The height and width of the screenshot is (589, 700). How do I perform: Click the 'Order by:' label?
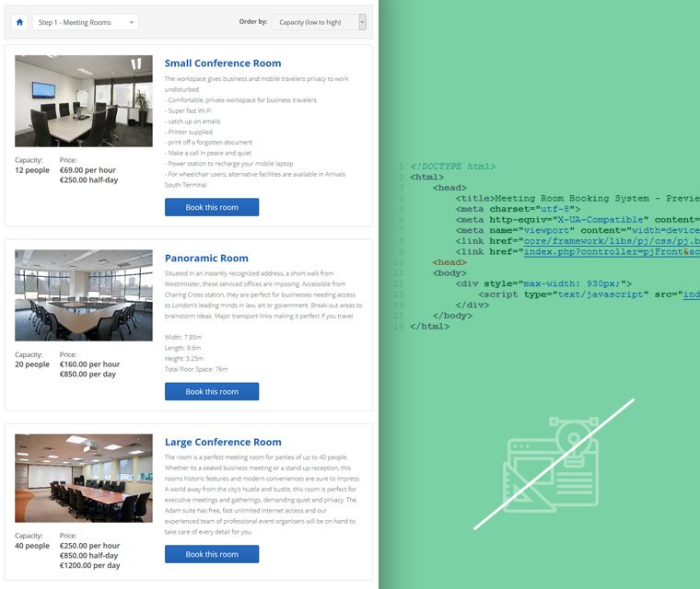coord(253,21)
